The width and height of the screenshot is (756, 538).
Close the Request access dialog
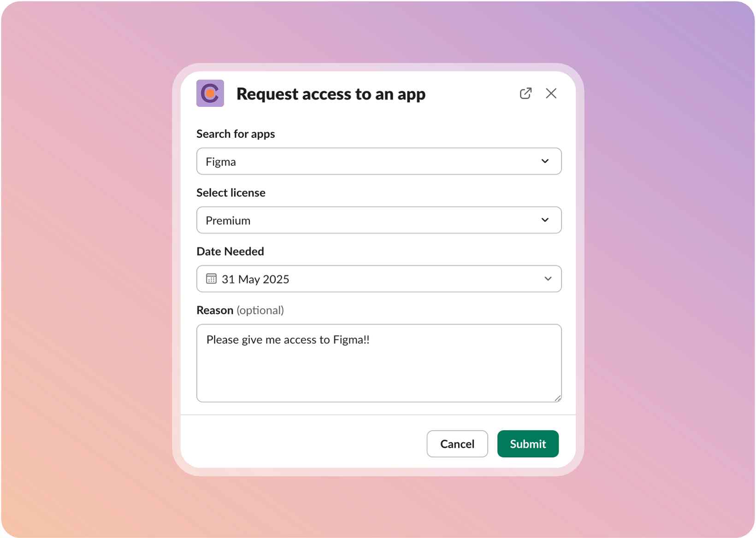click(x=551, y=94)
